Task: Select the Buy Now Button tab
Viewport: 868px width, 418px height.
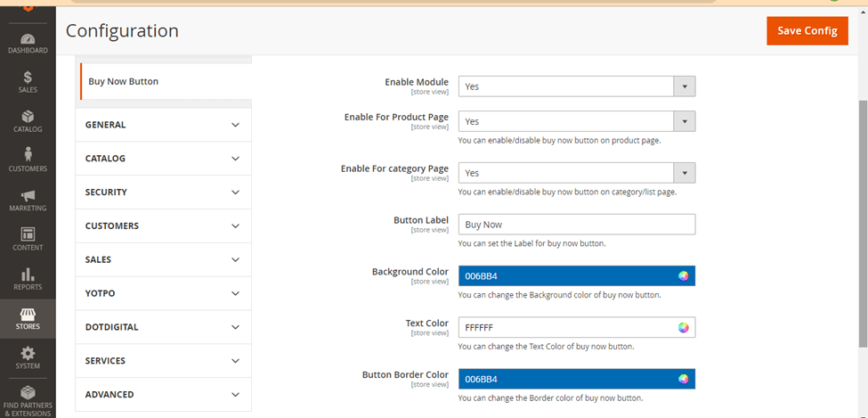Action: tap(166, 81)
